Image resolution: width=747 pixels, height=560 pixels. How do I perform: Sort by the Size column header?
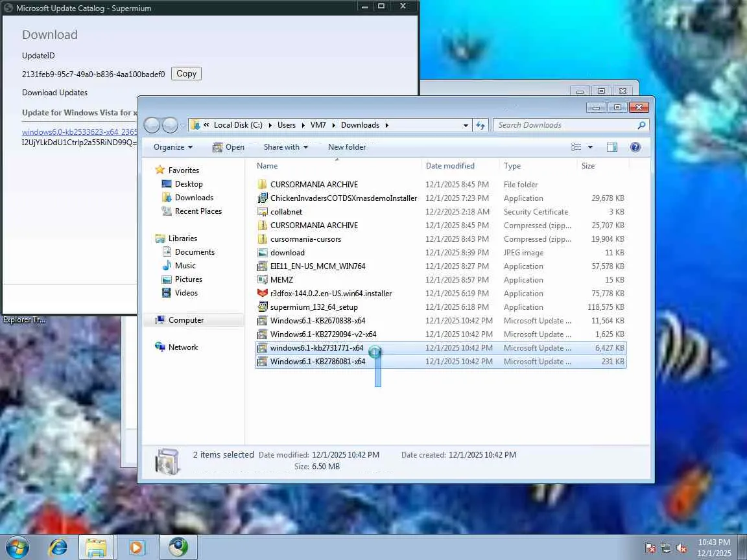point(588,166)
